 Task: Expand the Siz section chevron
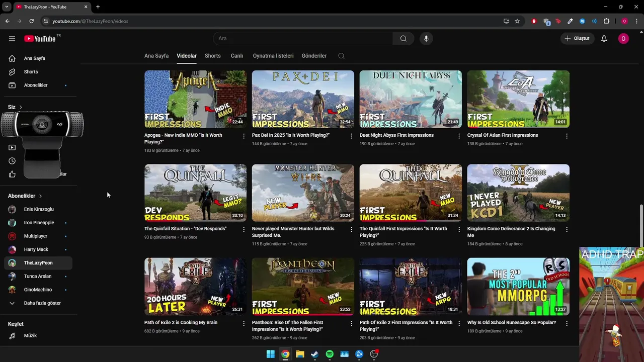[x=21, y=107]
